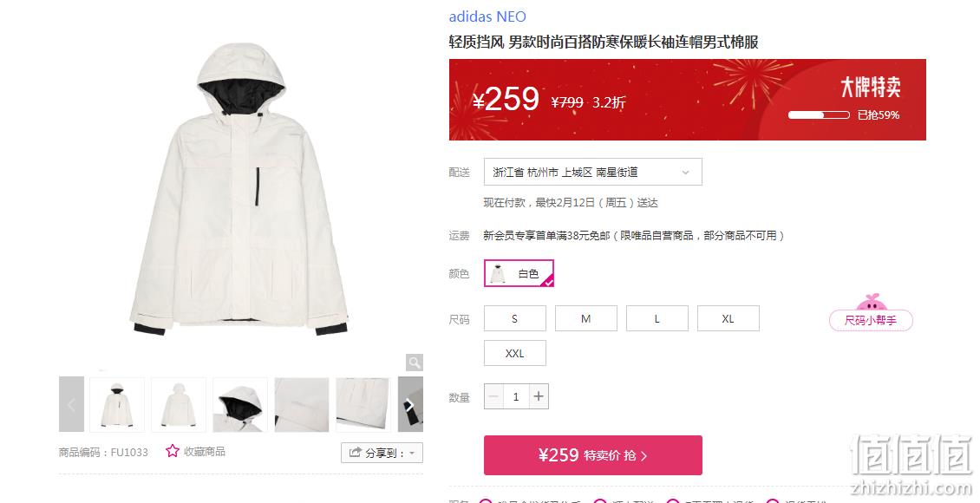This screenshot has height=503, width=980.
Task: Select size M option
Action: click(x=586, y=318)
